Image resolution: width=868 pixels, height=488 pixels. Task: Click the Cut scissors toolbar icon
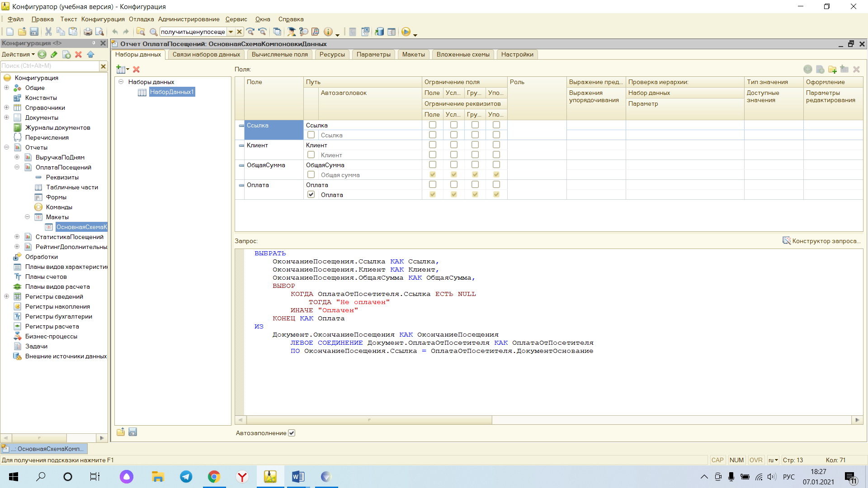(48, 32)
